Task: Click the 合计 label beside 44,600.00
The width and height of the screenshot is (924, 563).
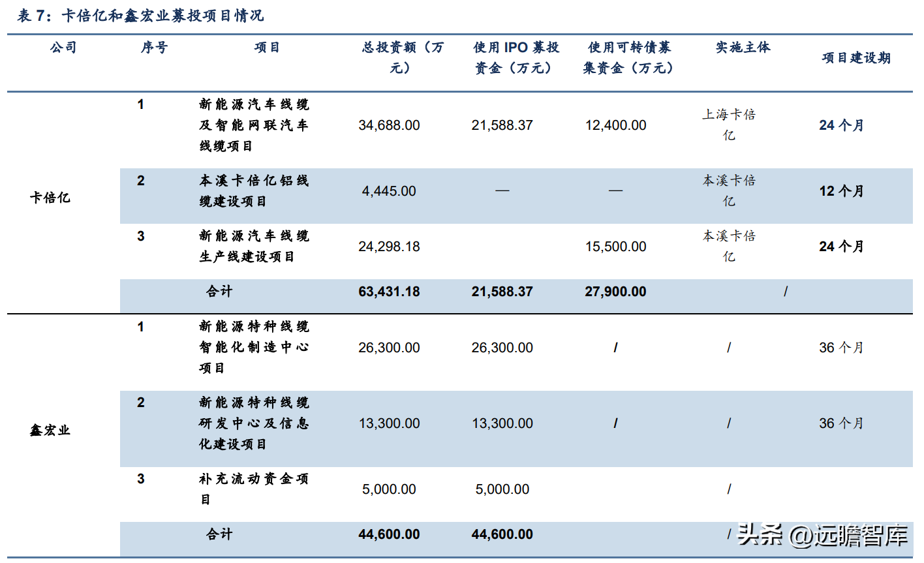Action: (219, 534)
